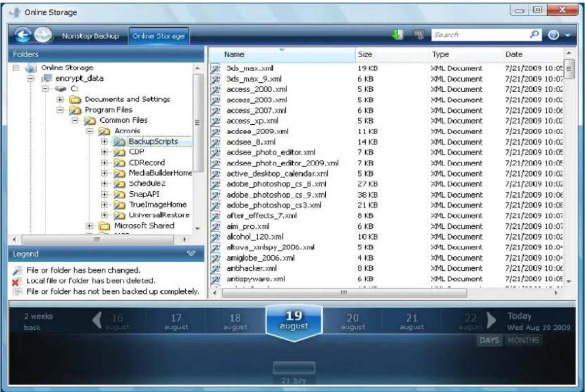Screen dimensions: 585x392
Task: Click the search magnifier icon
Action: click(534, 35)
